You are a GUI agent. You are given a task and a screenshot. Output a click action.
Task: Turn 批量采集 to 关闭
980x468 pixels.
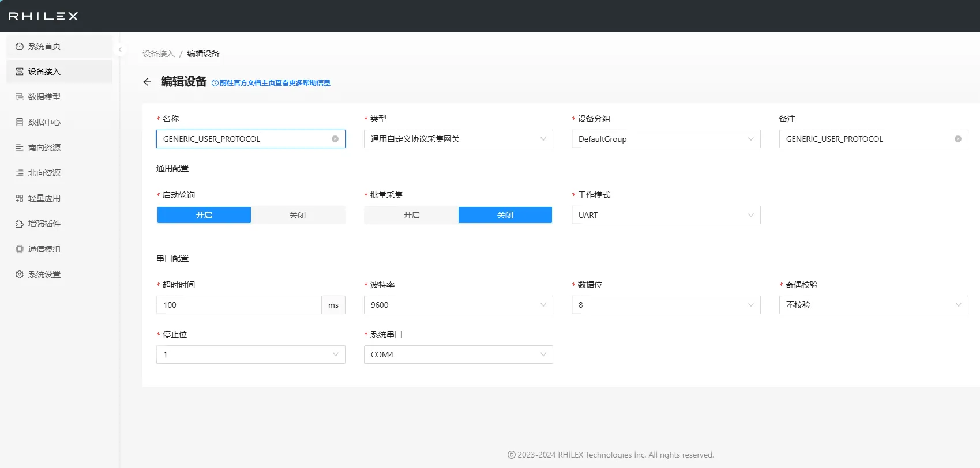[x=505, y=215]
